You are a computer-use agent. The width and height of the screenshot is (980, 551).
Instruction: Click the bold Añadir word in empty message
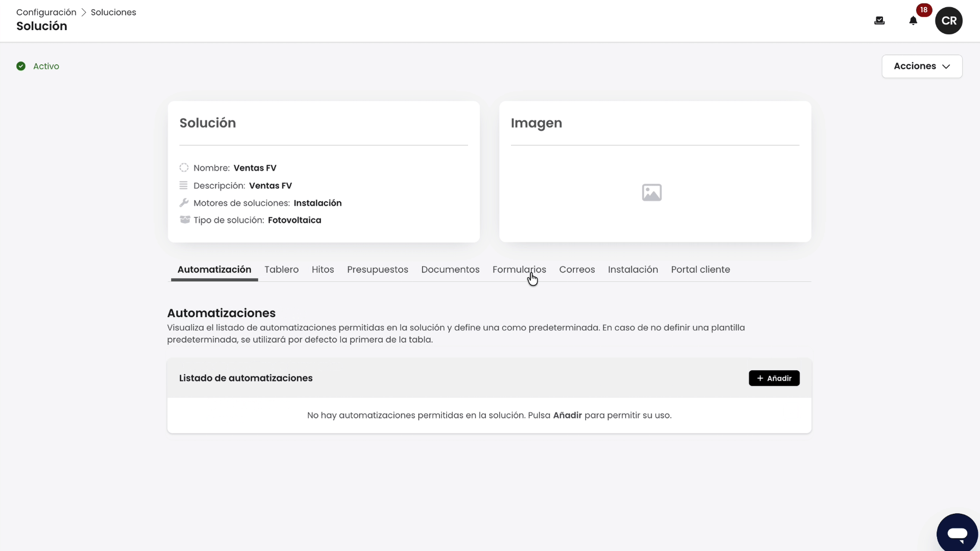pyautogui.click(x=567, y=415)
